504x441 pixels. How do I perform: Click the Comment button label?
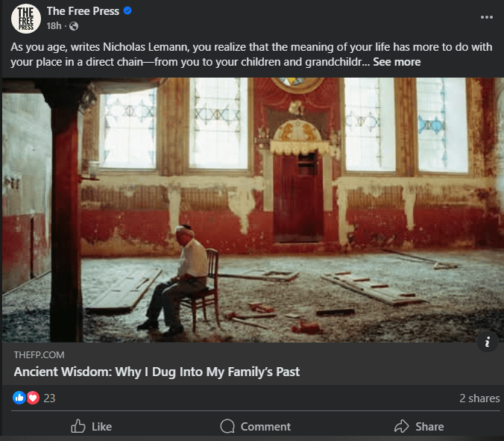point(265,426)
